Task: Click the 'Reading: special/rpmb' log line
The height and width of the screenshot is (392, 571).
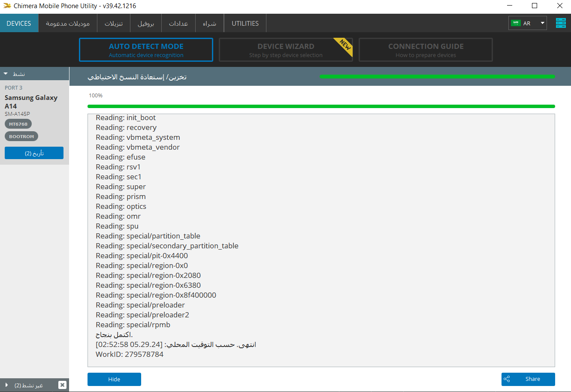Action: pos(133,325)
